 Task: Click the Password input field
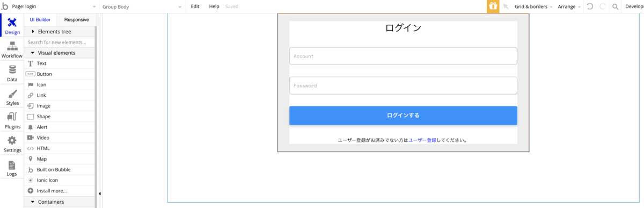[403, 85]
